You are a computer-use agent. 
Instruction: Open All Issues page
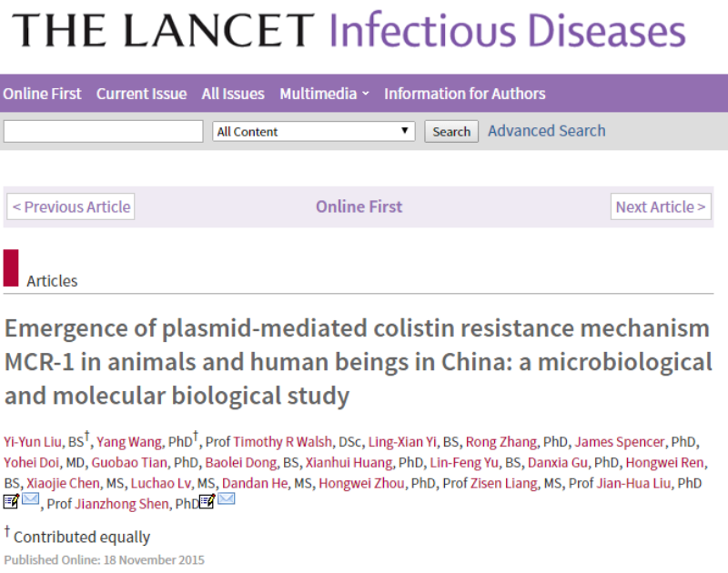coord(233,94)
